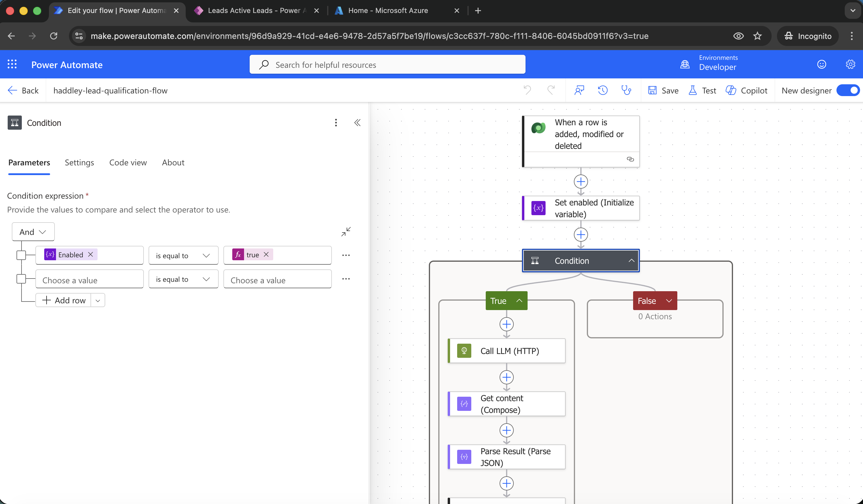Viewport: 863px width, 504px height.
Task: Click the Save button
Action: 663,90
